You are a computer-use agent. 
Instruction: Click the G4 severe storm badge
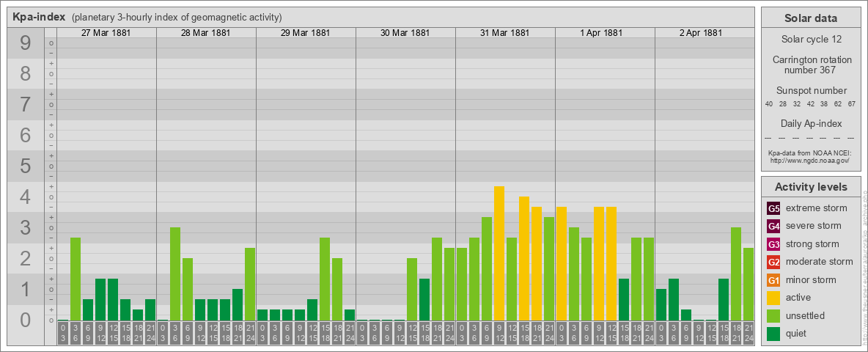(773, 226)
